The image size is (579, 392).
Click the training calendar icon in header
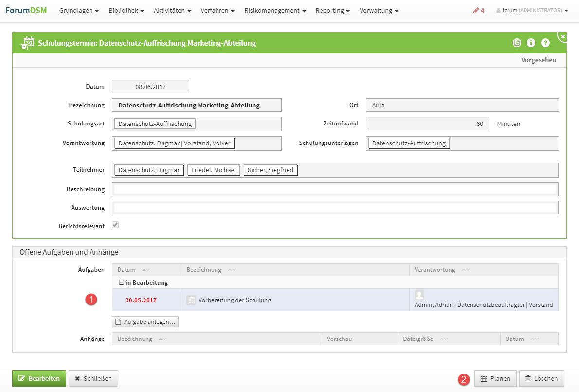(27, 43)
